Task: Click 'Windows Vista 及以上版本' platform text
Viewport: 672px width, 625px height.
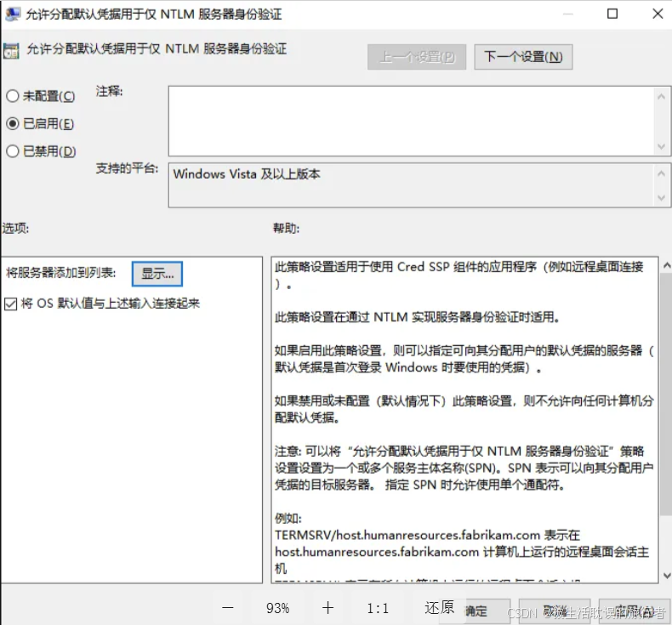Action: coord(247,174)
